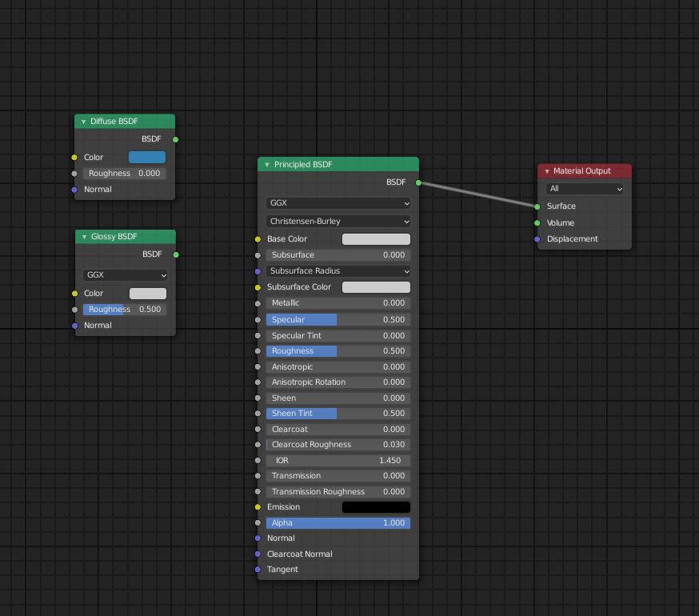This screenshot has height=616, width=699.
Task: Click the Glossy BSDF Roughness slider
Action: click(125, 309)
